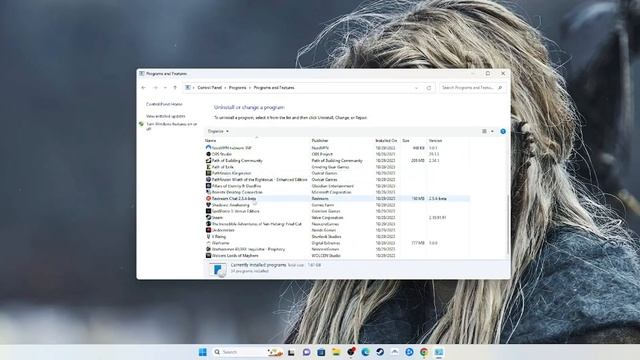
Task: Click the Pillars of Eternity II Deadfire icon
Action: [x=208, y=186]
